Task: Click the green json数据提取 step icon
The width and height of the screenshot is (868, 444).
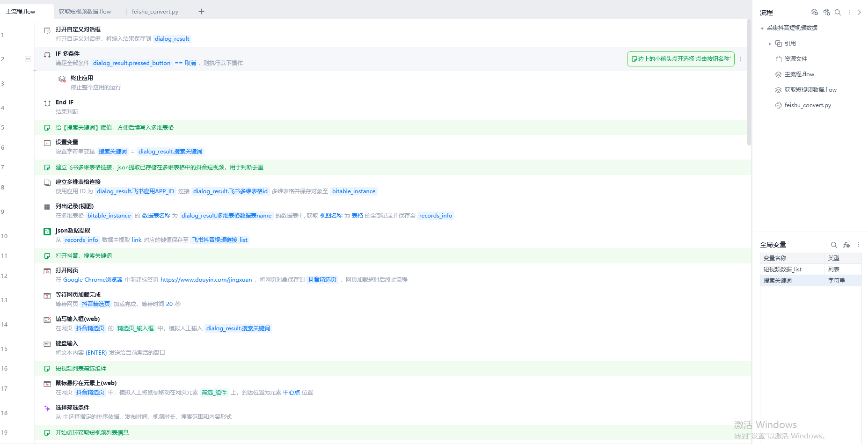Action: click(47, 232)
